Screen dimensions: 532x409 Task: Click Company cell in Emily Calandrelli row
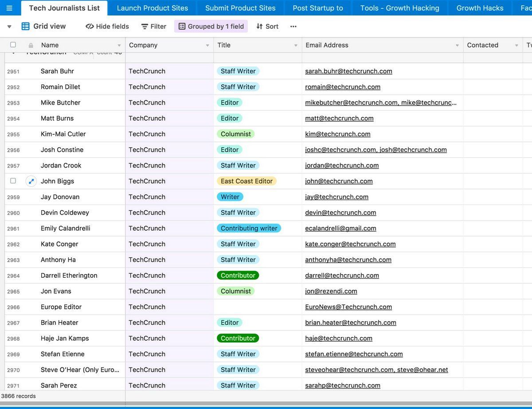(x=169, y=228)
